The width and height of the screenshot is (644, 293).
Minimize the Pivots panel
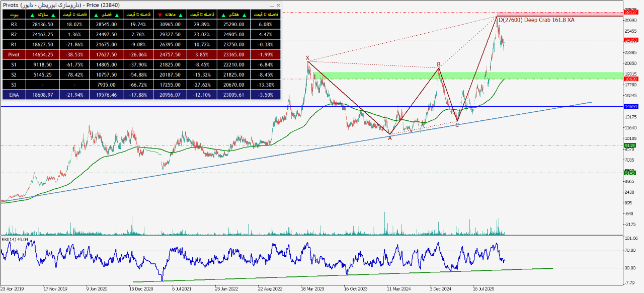pos(272,5)
